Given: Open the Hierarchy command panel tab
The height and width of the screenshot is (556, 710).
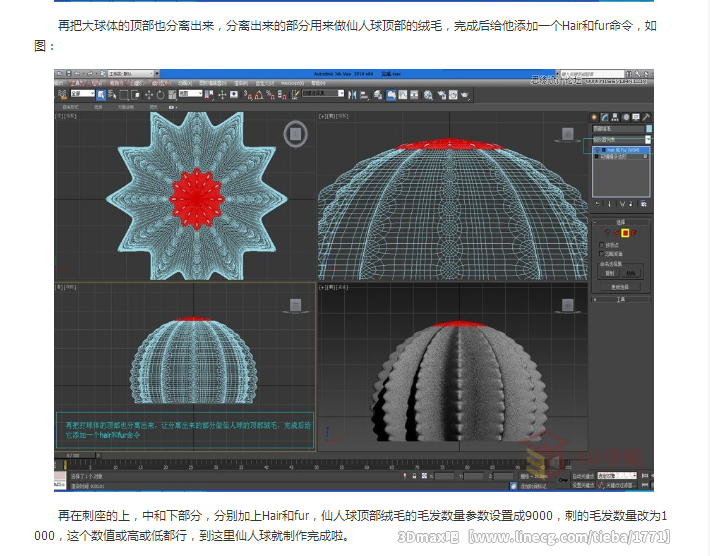Looking at the screenshot, I should 614,117.
